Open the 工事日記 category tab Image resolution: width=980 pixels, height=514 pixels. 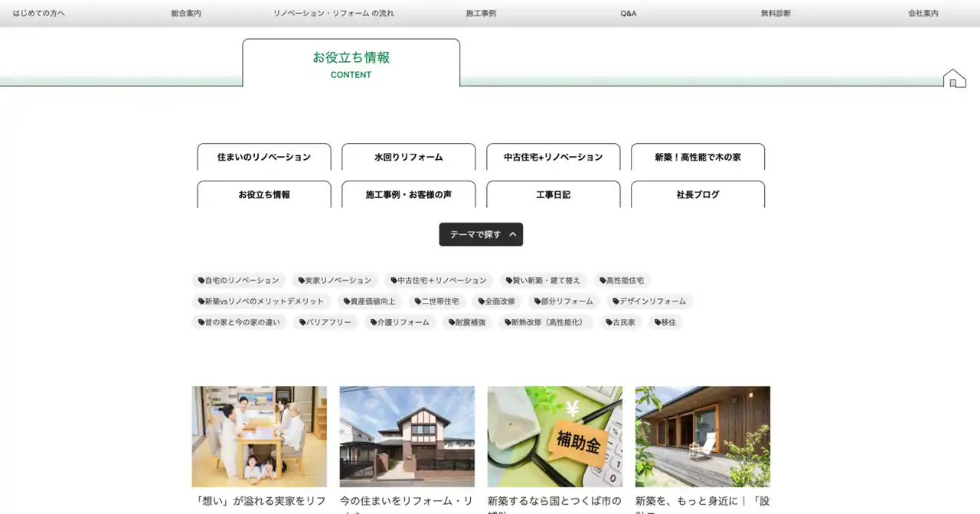553,194
